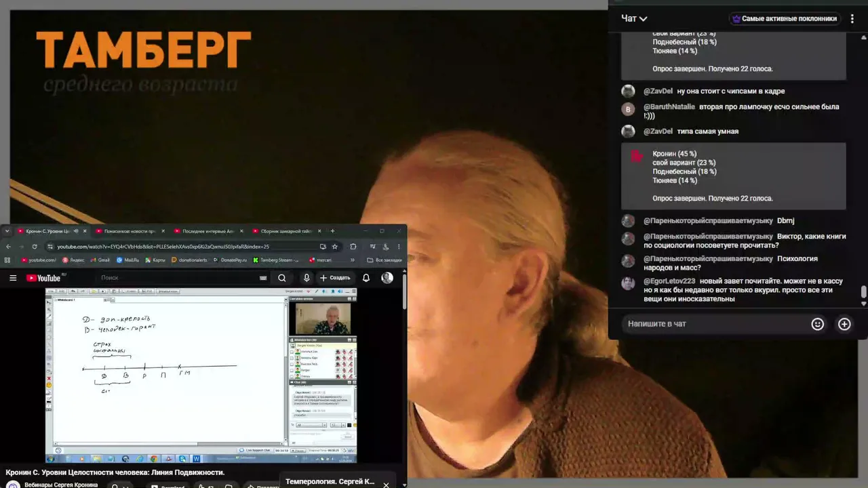Image resolution: width=868 pixels, height=488 pixels.
Task: Go back in browser history
Action: (x=8, y=247)
